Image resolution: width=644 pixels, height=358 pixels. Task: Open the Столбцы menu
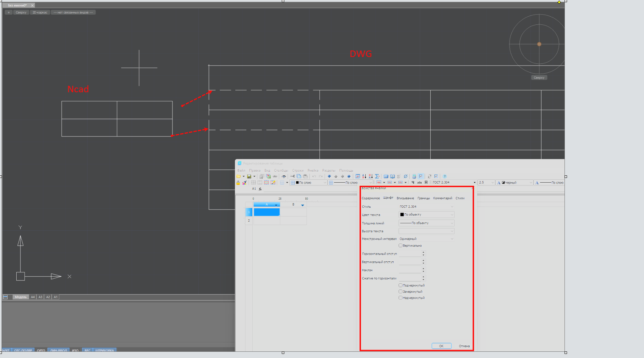pos(281,170)
